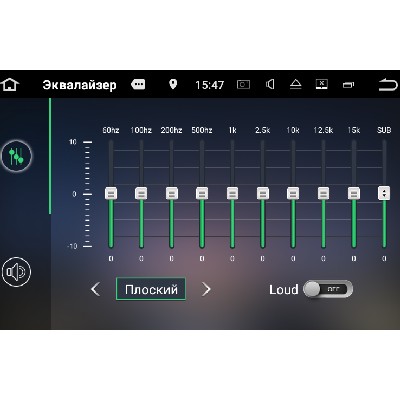
Task: Click the 60hz band slider handle
Action: [111, 193]
